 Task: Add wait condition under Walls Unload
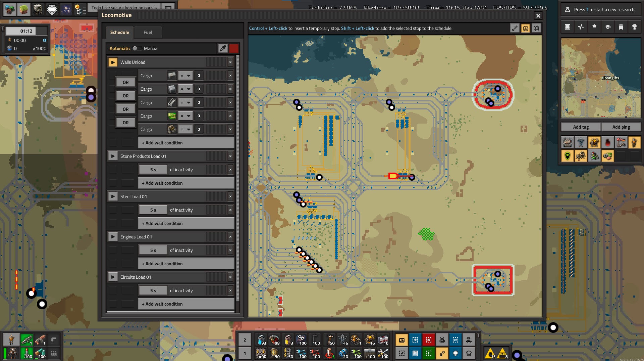click(186, 143)
